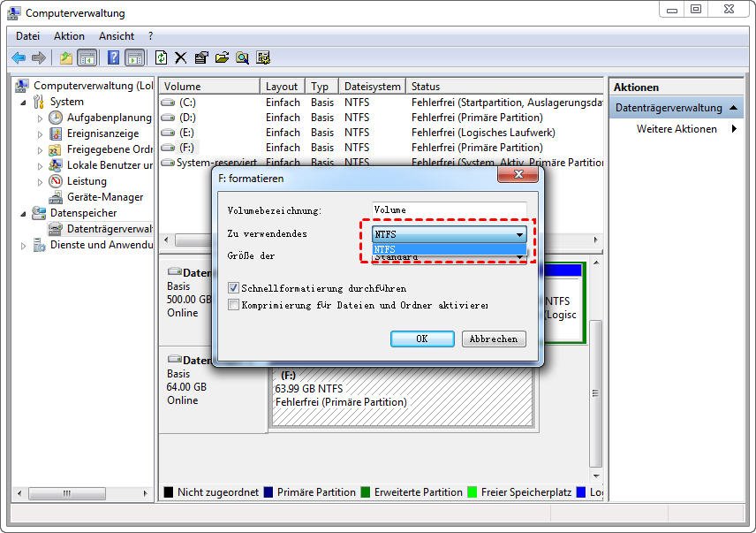This screenshot has width=756, height=533.
Task: Click the dark blue Primäre Partition swatch
Action: point(268,492)
